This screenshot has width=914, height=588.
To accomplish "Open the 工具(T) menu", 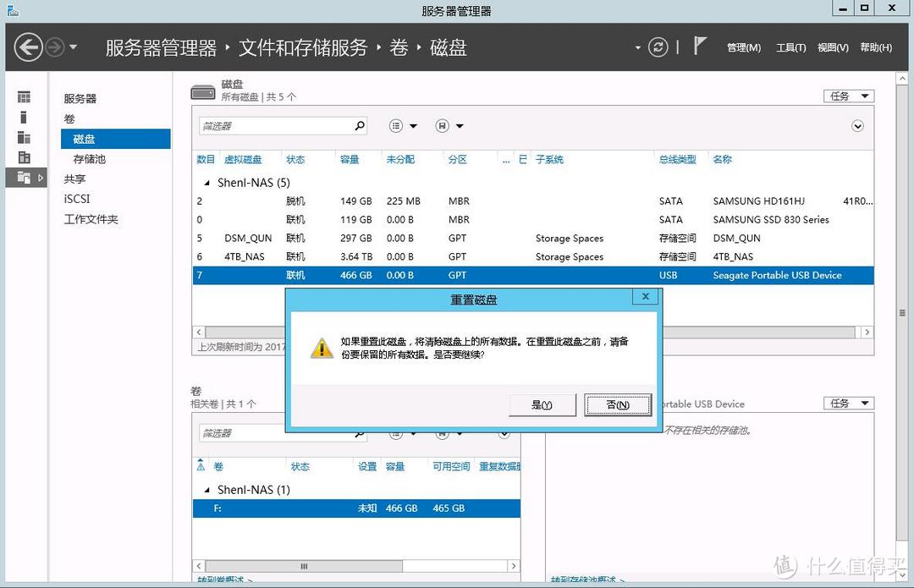I will 790,48.
